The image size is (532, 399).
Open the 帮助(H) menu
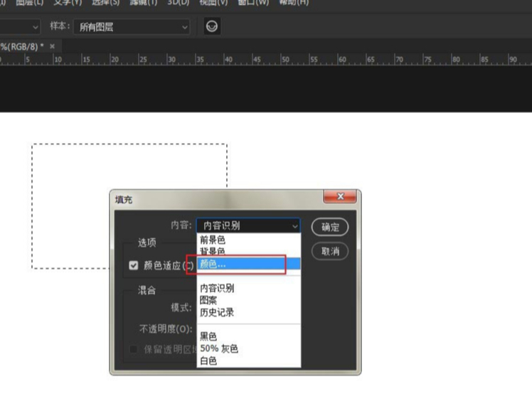tap(294, 3)
